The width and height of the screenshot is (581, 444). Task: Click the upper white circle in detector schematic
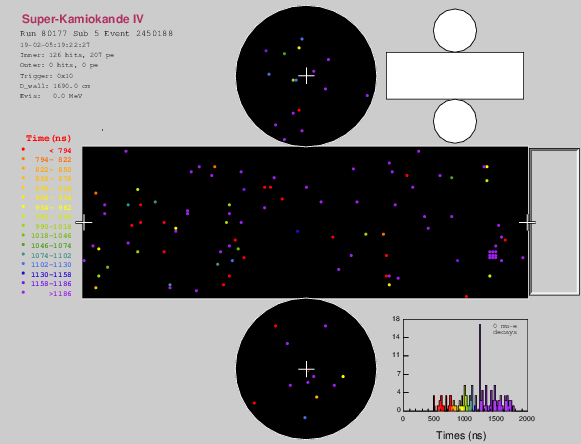tap(455, 30)
